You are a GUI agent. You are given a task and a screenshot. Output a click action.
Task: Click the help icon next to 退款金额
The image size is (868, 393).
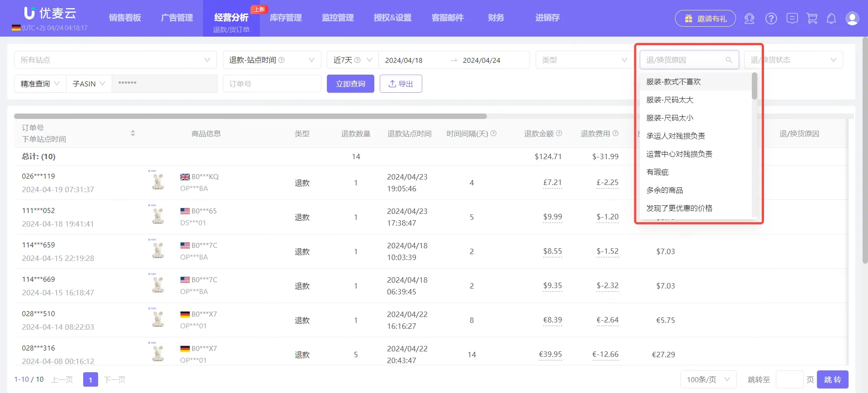tap(559, 133)
